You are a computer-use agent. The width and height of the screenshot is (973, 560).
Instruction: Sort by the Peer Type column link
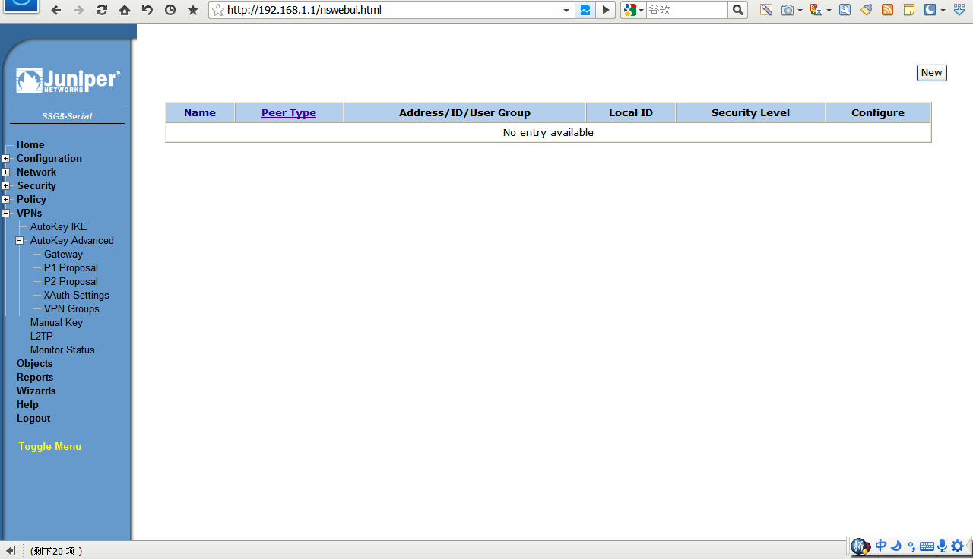point(289,113)
